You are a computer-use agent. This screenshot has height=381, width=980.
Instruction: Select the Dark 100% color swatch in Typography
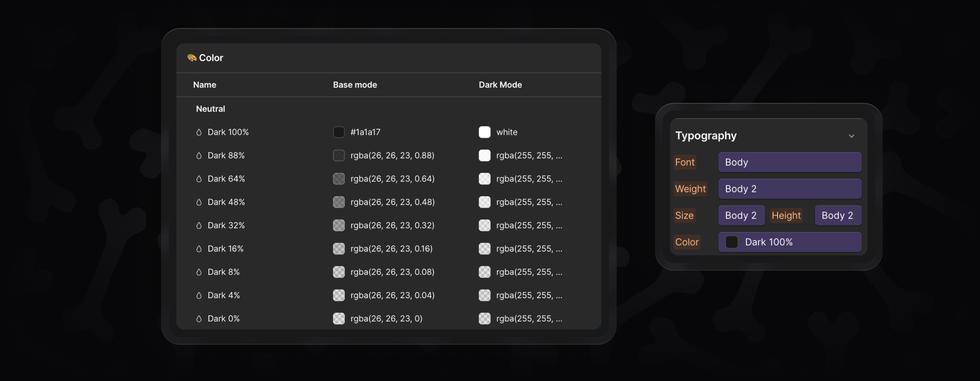[x=731, y=242]
